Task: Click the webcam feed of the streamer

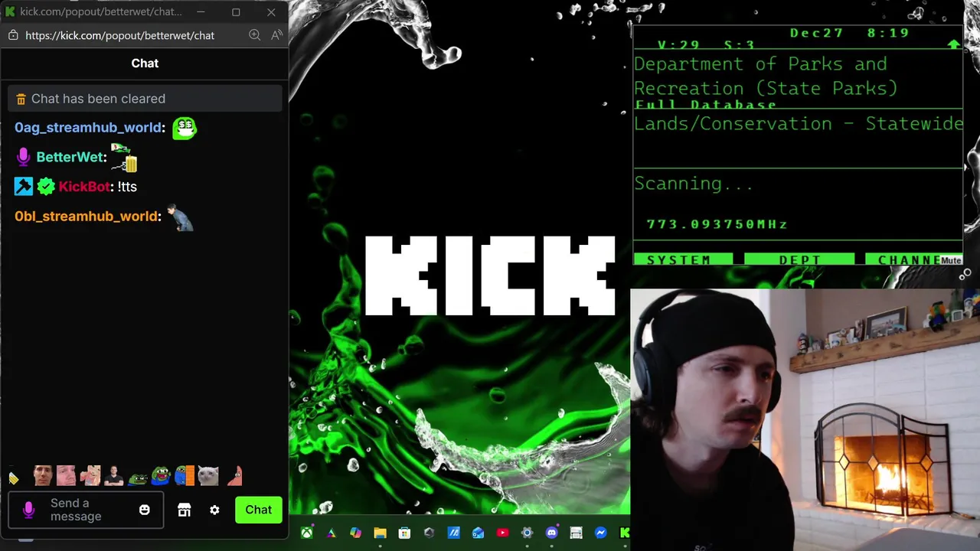Action: pyautogui.click(x=805, y=419)
